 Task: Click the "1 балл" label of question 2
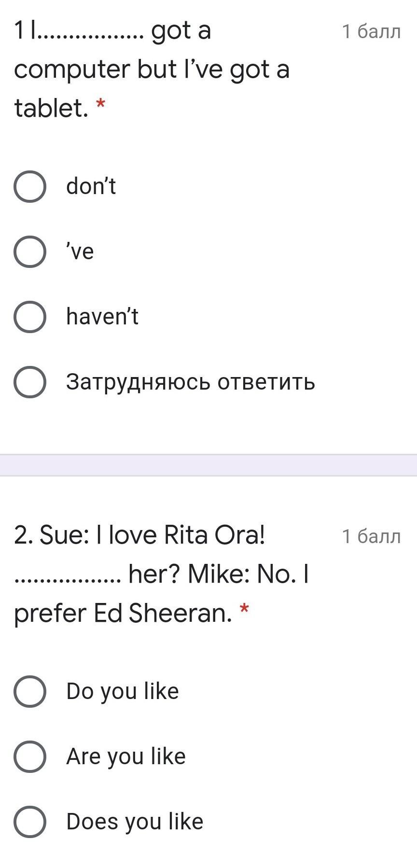[371, 536]
